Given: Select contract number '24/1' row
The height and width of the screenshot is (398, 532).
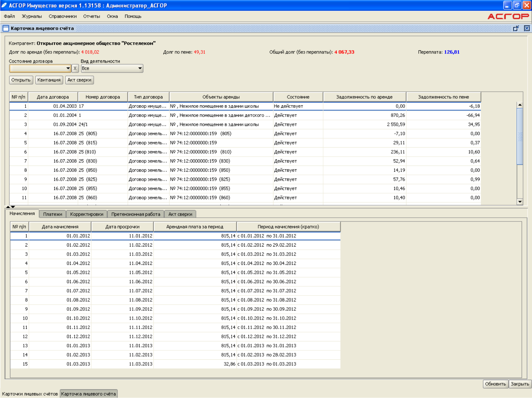Looking at the screenshot, I should pyautogui.click(x=245, y=125).
